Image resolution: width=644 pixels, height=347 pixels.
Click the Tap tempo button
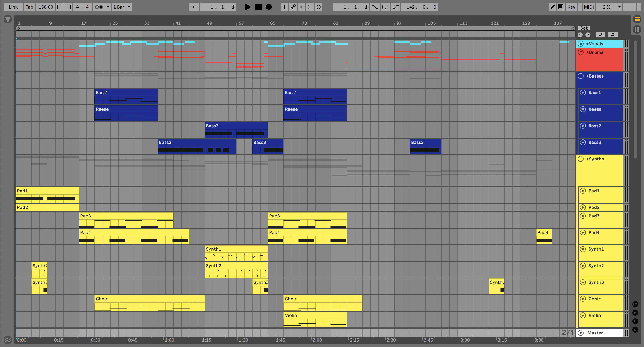[x=29, y=7]
